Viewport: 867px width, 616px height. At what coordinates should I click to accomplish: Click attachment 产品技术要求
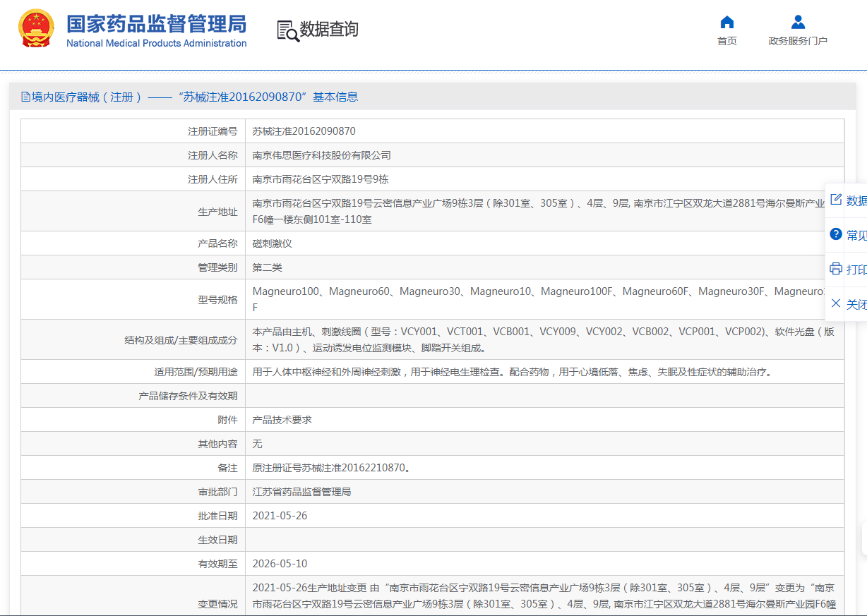coord(282,420)
